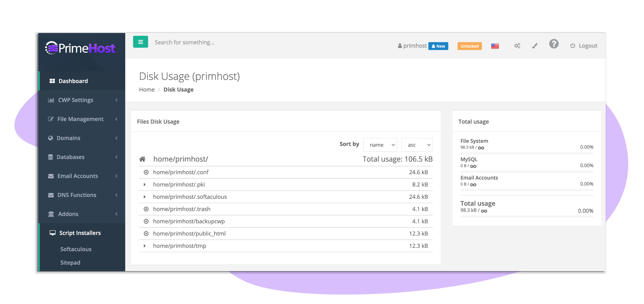Viewport: 644px width, 304px height.
Task: Select the circle marker for home/primhost/.conf
Action: pyautogui.click(x=146, y=172)
